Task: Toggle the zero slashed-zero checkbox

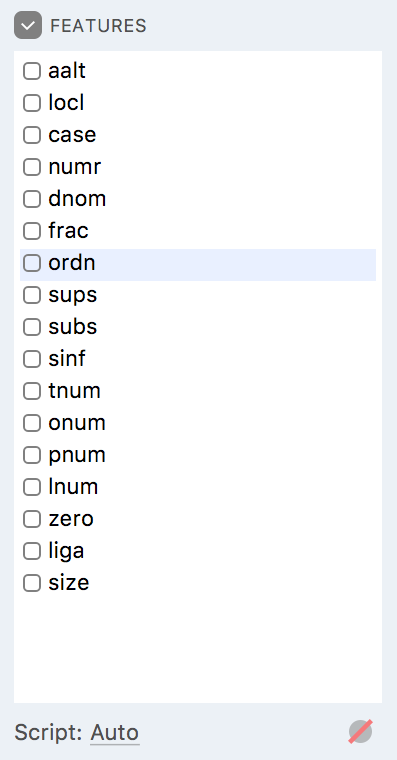Action: pyautogui.click(x=32, y=519)
